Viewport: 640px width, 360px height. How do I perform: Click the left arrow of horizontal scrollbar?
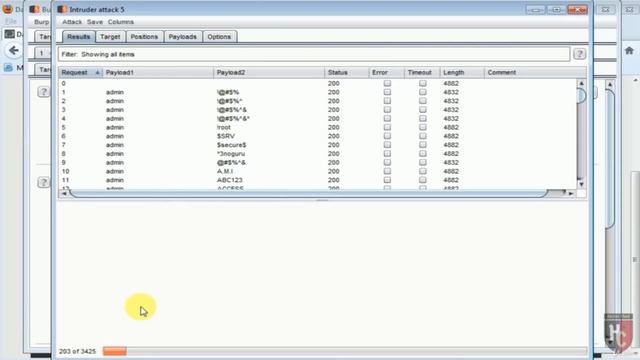point(64,193)
